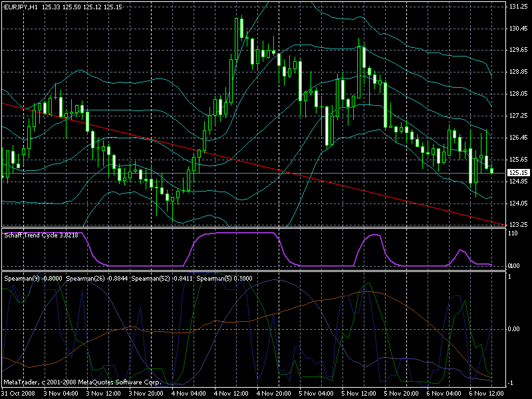Click the Spearman(5) 0.1000 label
The height and width of the screenshot is (399, 532).
pos(224,279)
